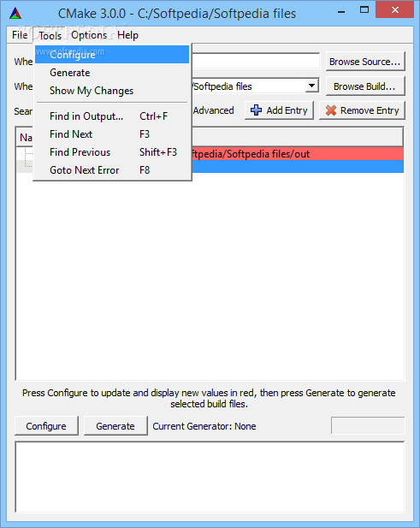Select Find in Output... menu entry

[112, 116]
